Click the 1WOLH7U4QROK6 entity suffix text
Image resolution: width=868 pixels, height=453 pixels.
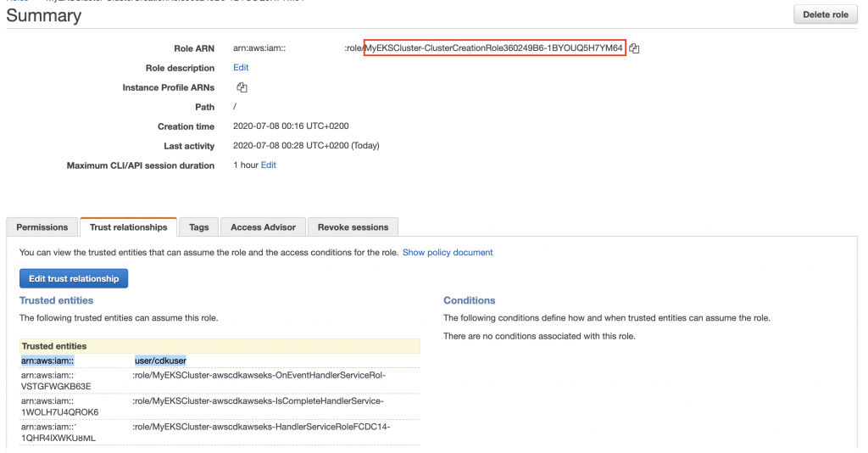tap(60, 412)
